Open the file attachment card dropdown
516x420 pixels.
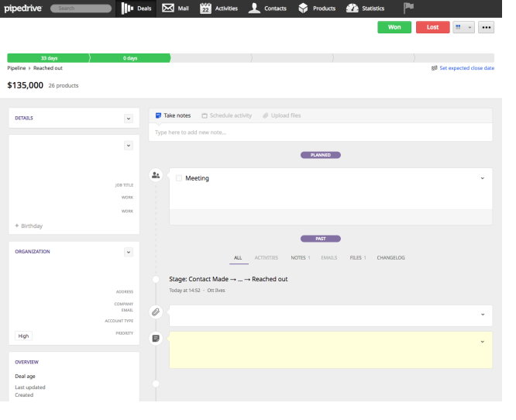(x=483, y=315)
